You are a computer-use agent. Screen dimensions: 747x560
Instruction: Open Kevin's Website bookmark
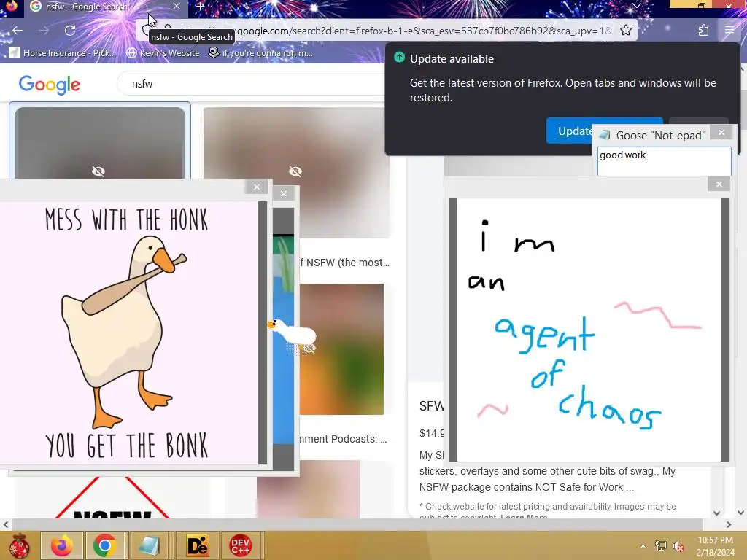pos(163,52)
